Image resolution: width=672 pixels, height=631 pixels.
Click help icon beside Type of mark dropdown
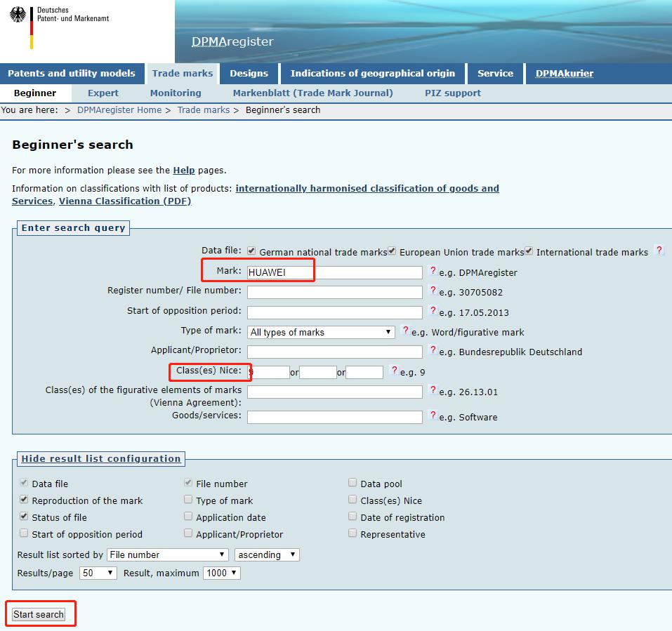pyautogui.click(x=405, y=331)
